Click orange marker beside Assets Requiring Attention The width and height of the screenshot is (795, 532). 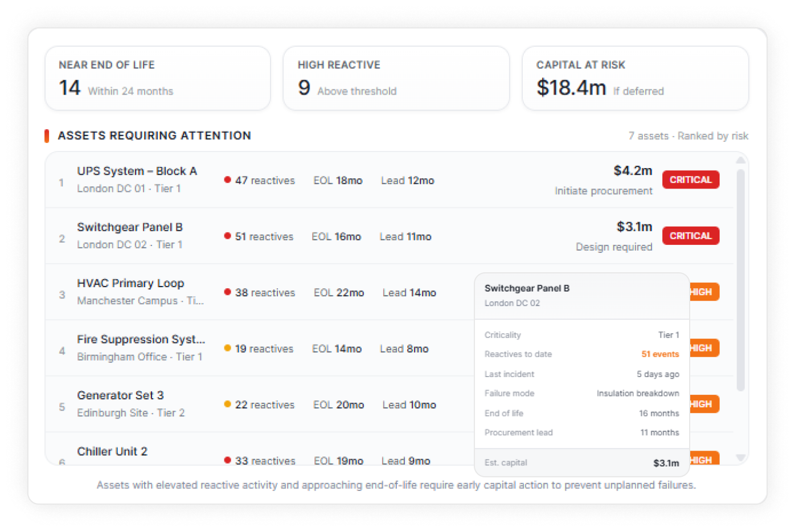click(x=47, y=136)
